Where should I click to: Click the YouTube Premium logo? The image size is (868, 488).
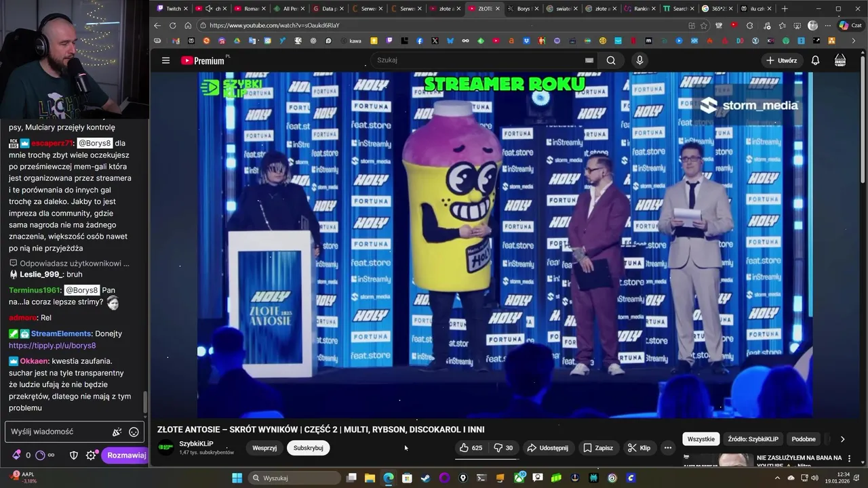(x=203, y=60)
